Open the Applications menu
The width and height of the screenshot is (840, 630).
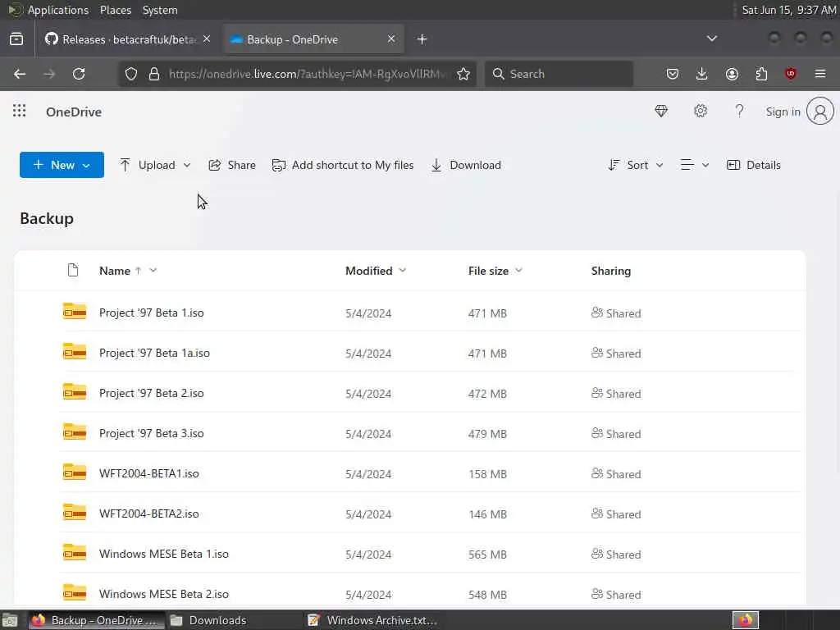click(x=58, y=10)
